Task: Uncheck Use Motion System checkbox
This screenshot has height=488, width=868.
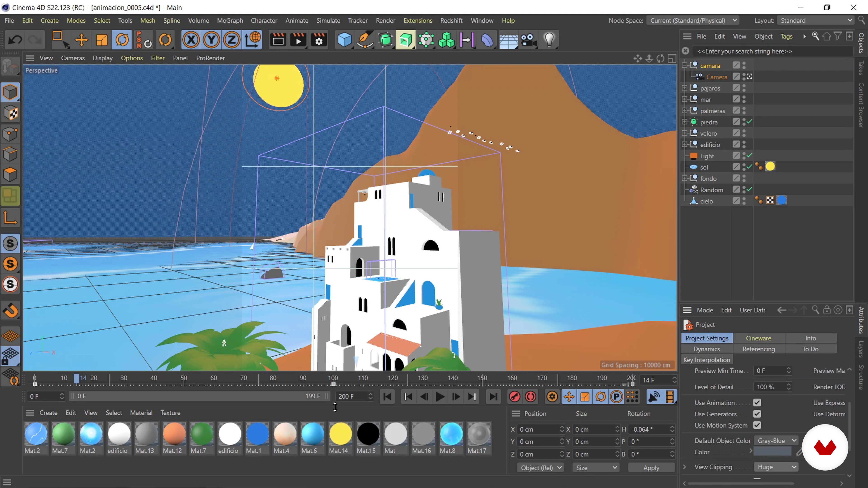Action: (x=757, y=425)
